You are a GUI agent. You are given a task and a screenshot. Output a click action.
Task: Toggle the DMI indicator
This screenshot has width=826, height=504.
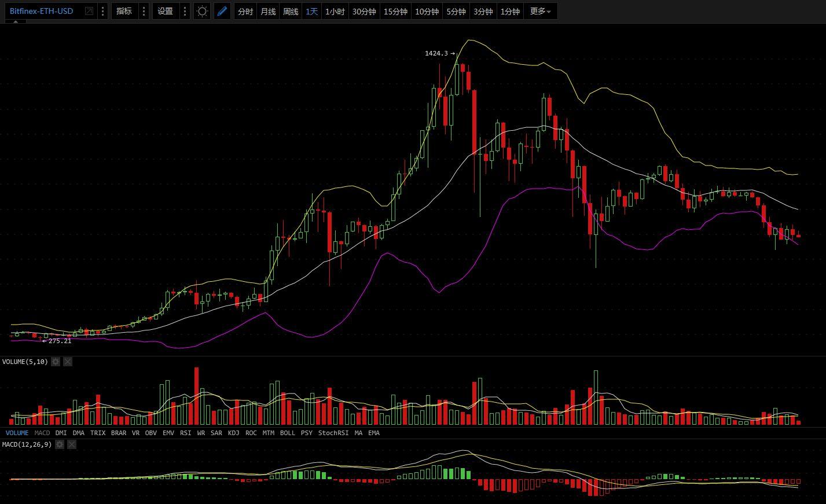point(61,433)
